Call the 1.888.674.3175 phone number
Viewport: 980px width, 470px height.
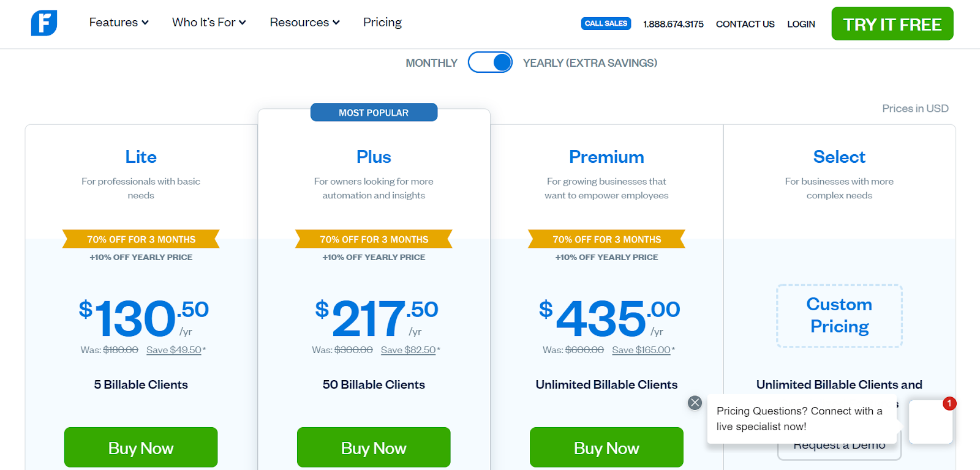(673, 24)
